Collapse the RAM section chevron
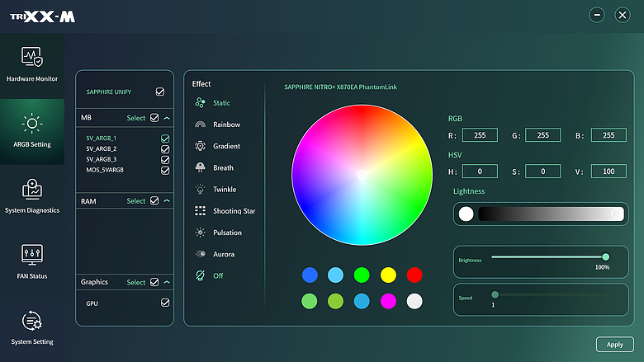644x362 pixels. (167, 201)
